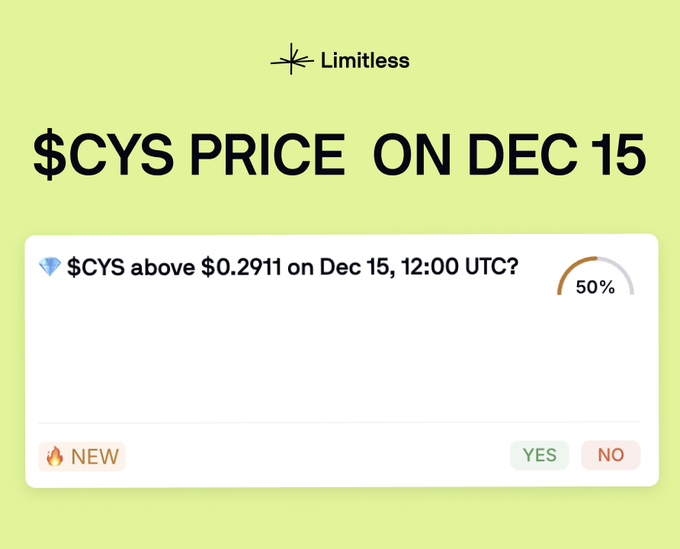680x549 pixels.
Task: Click the Limitless wordmark text
Action: [x=365, y=61]
